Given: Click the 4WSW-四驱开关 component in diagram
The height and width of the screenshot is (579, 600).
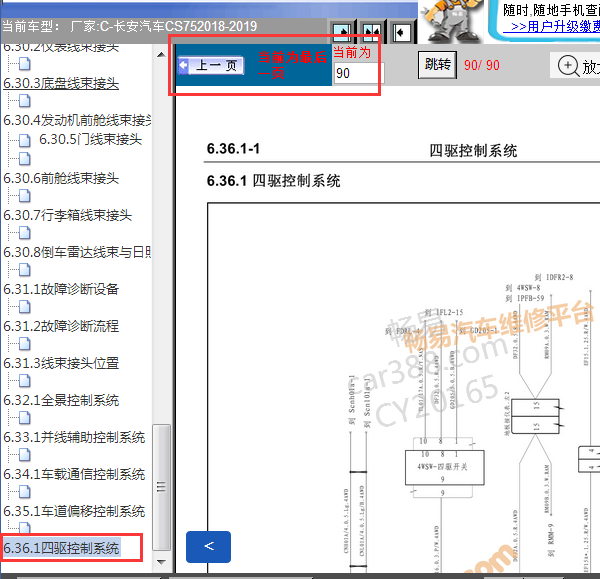Looking at the screenshot, I should pos(445,467).
